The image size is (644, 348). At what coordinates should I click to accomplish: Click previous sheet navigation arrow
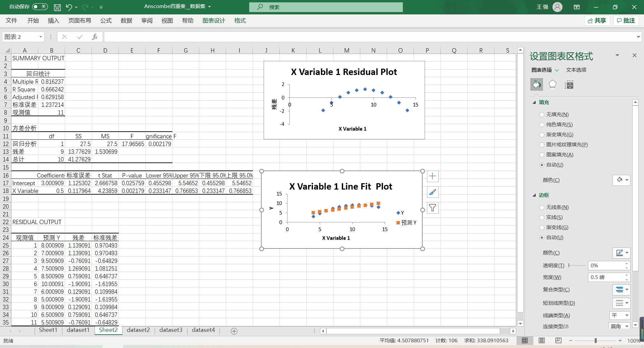[x=10, y=331]
